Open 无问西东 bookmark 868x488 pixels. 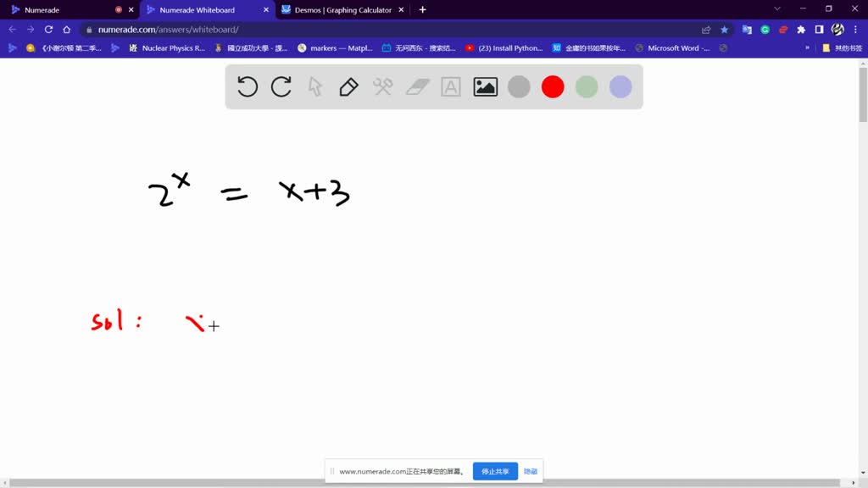(x=419, y=48)
